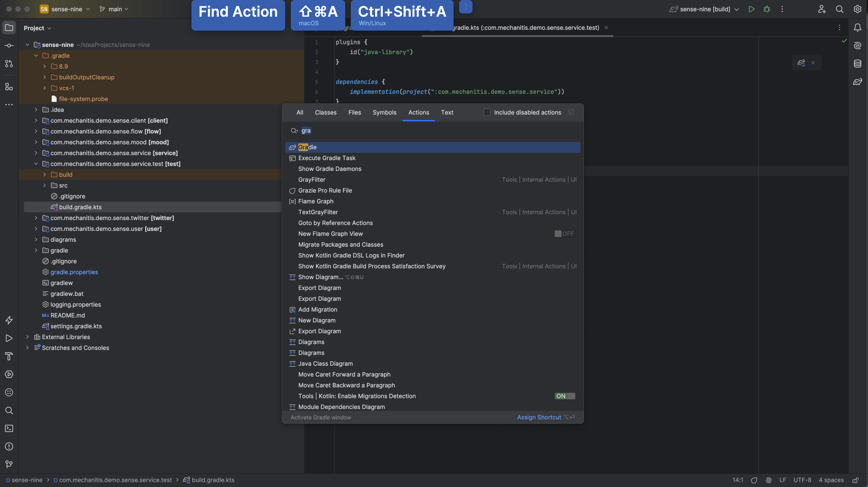Expand the External Libraries node
This screenshot has height=487, width=868.
[x=28, y=337]
